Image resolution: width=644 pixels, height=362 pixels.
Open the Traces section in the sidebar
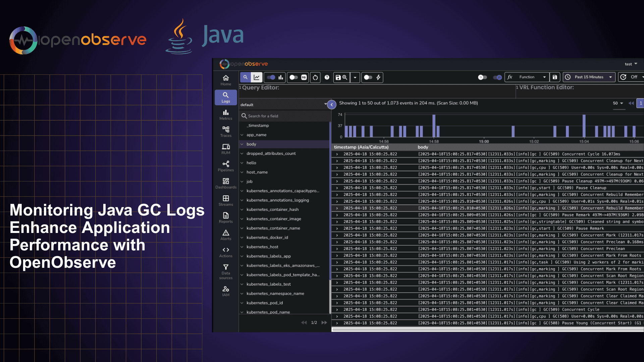tap(225, 131)
